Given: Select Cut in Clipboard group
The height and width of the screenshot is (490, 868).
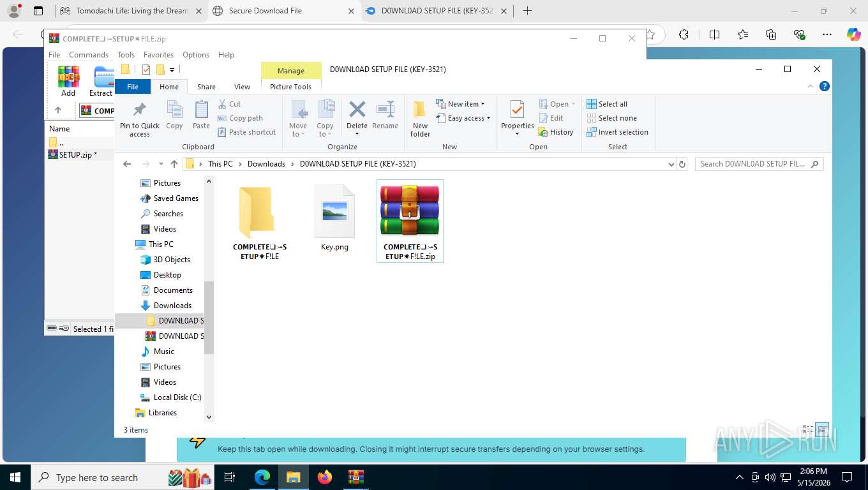Looking at the screenshot, I should click(x=229, y=104).
